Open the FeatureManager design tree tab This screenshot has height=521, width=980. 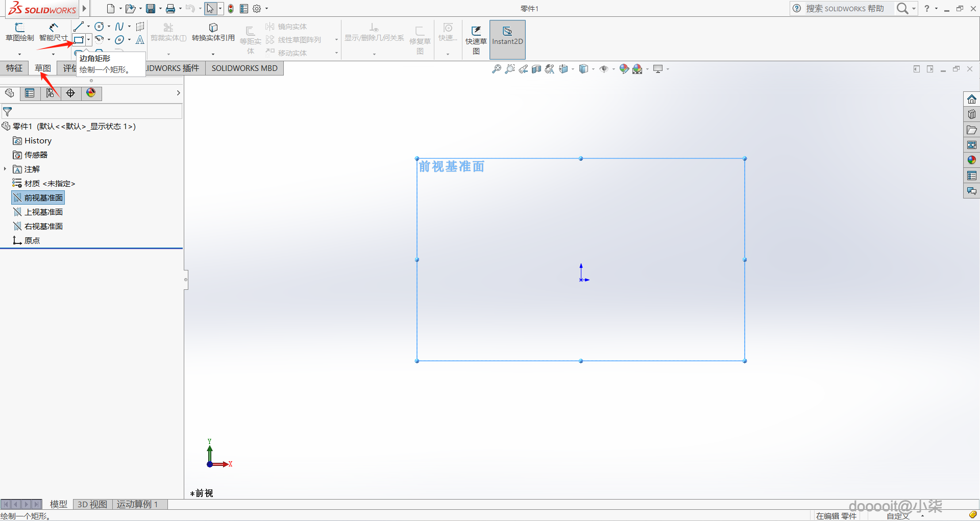coord(10,93)
